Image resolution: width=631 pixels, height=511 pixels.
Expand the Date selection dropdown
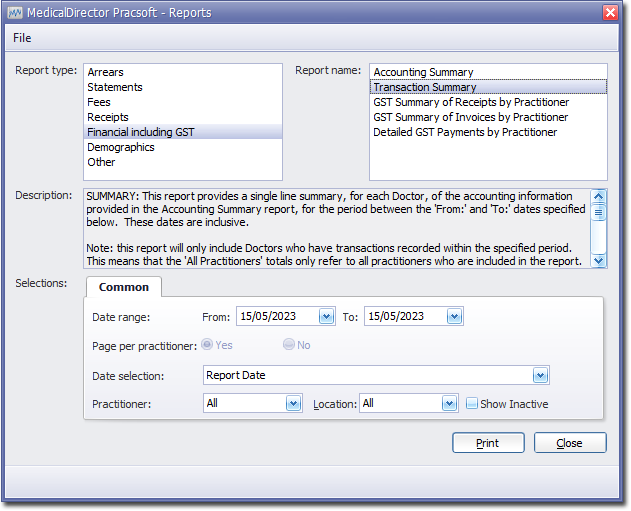coord(540,376)
